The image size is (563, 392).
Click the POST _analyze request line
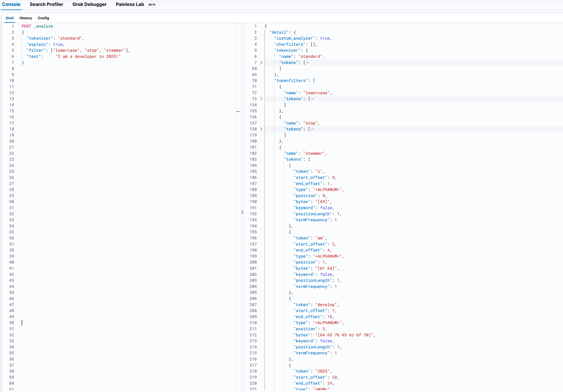tap(37, 26)
